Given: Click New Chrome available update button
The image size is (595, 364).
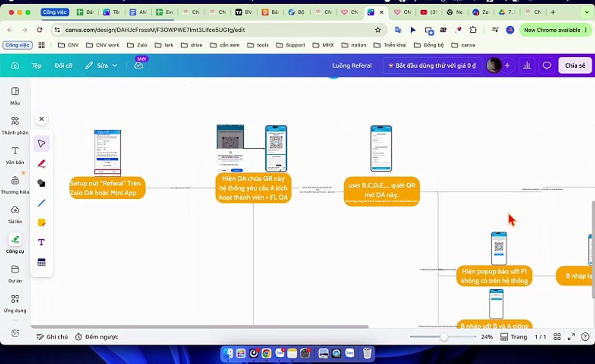Looking at the screenshot, I should pyautogui.click(x=555, y=30).
